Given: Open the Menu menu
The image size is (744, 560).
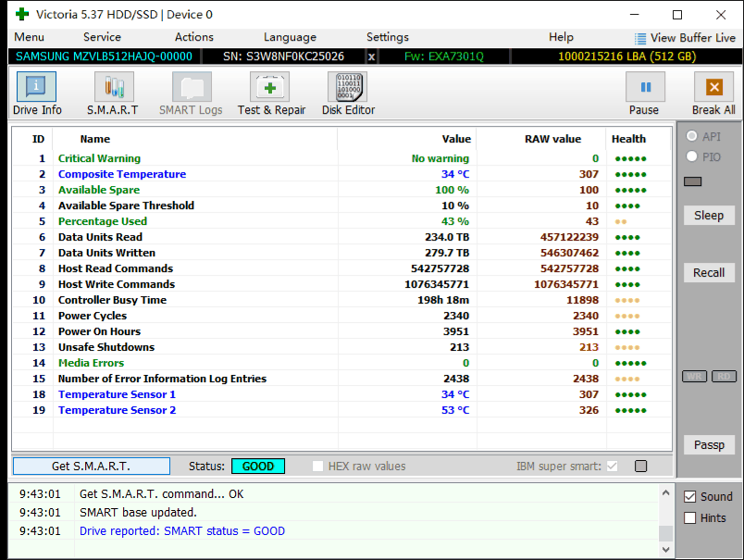Looking at the screenshot, I should [x=29, y=37].
